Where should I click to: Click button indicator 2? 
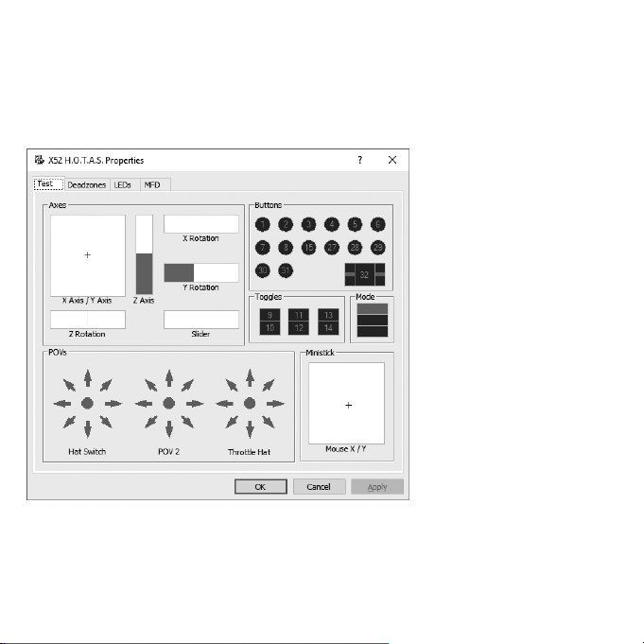click(286, 224)
